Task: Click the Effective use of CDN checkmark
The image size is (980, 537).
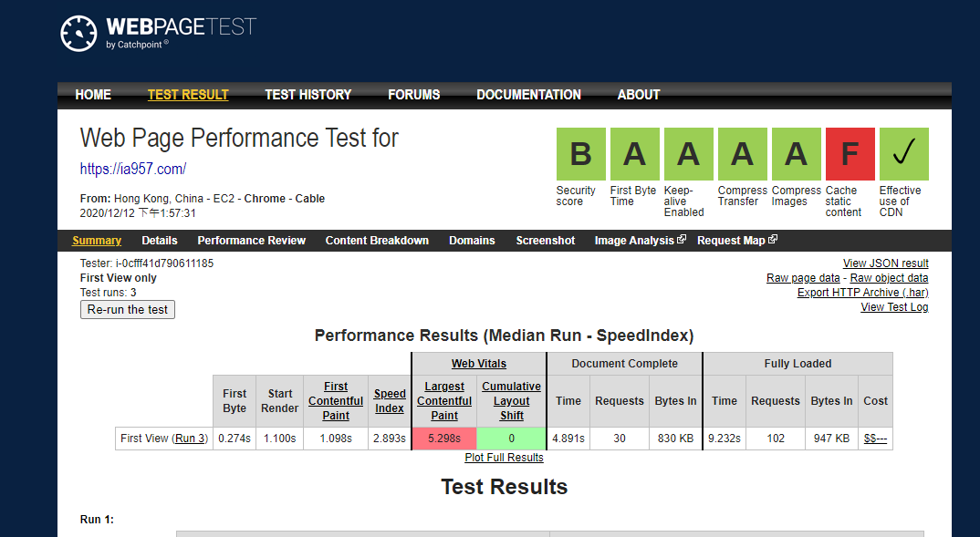Action: (x=903, y=154)
